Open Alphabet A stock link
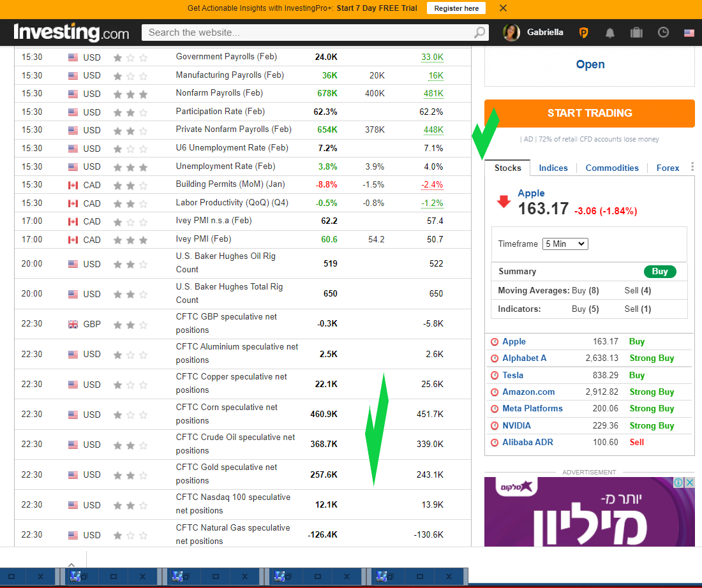Screen dimensions: 702x588 pyautogui.click(x=524, y=358)
